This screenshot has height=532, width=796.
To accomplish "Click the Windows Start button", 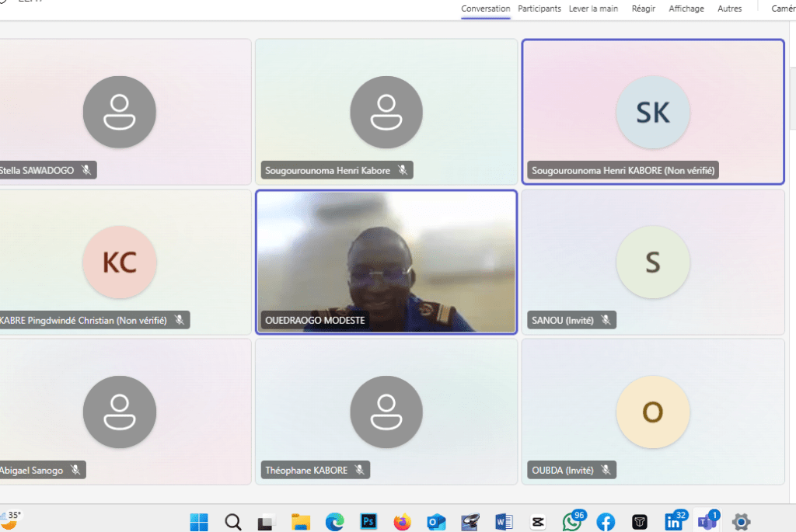I will click(x=199, y=522).
